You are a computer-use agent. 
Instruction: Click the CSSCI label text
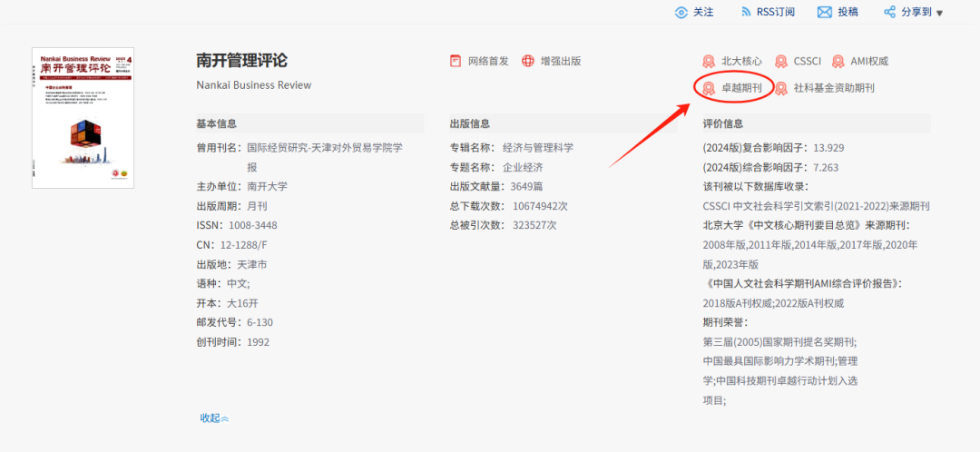click(x=808, y=62)
